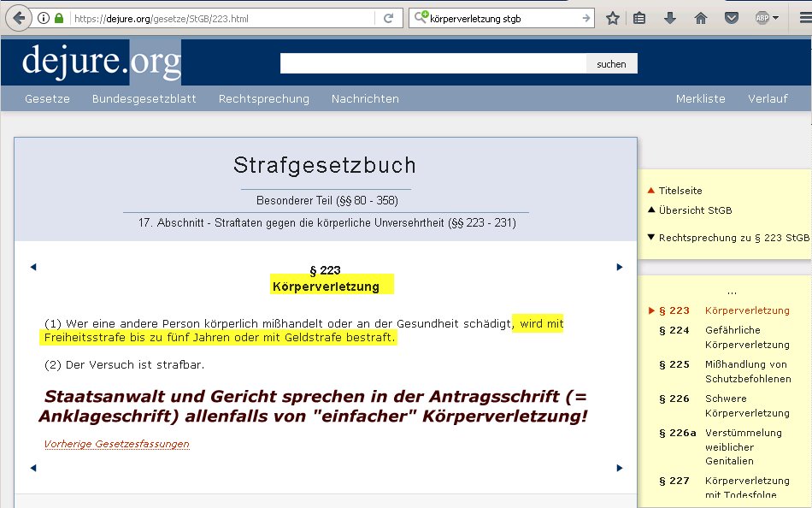Open the Titelseite link
The image size is (812, 508).
[680, 191]
